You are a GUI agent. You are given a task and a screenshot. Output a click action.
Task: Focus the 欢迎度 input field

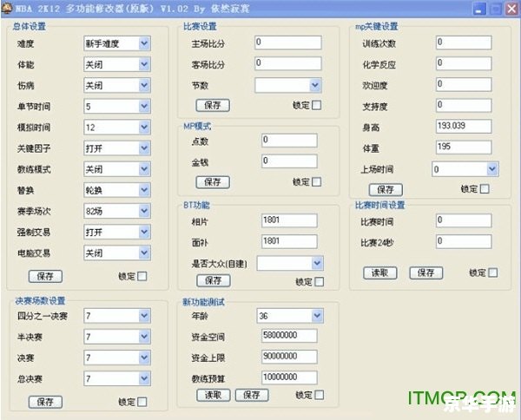pos(464,84)
